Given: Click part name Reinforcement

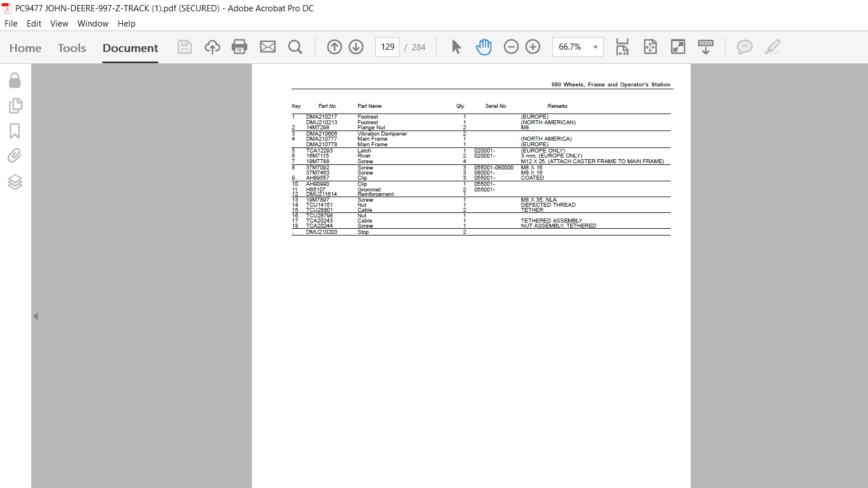Looking at the screenshot, I should tap(376, 194).
